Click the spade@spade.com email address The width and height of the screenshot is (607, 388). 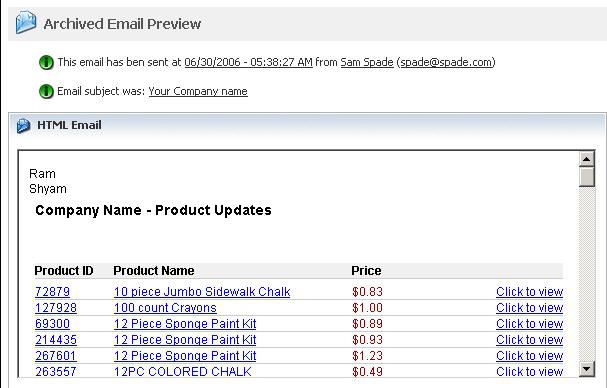pos(446,62)
